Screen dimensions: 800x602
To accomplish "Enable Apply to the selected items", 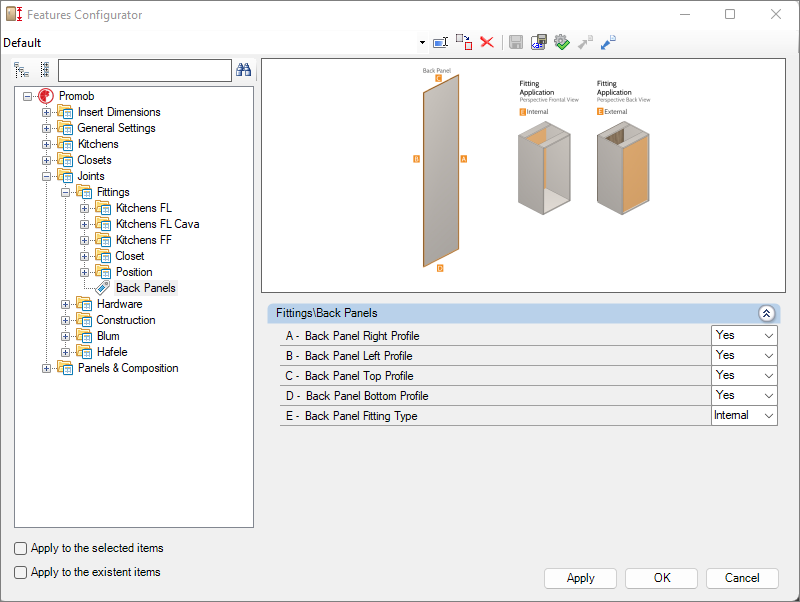I will point(21,548).
